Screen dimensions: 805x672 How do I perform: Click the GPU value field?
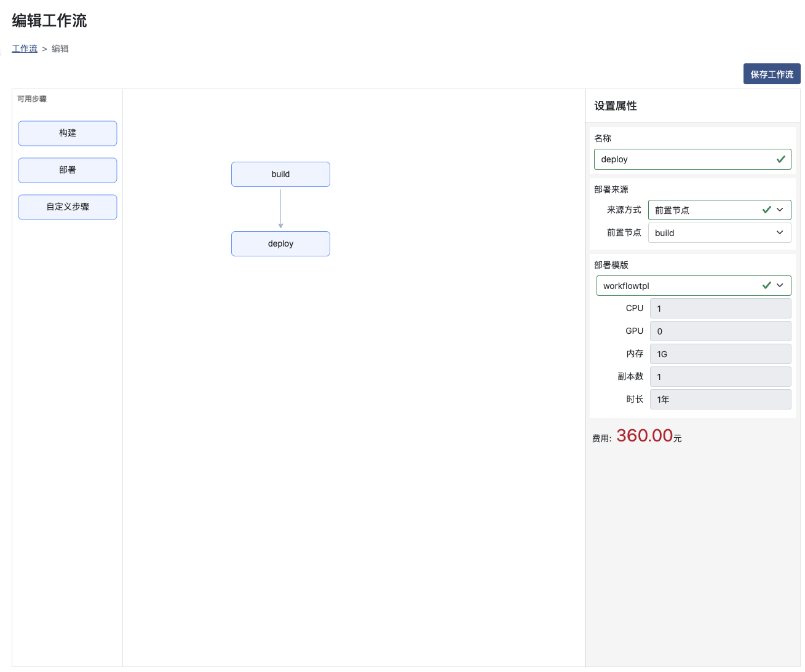point(720,331)
